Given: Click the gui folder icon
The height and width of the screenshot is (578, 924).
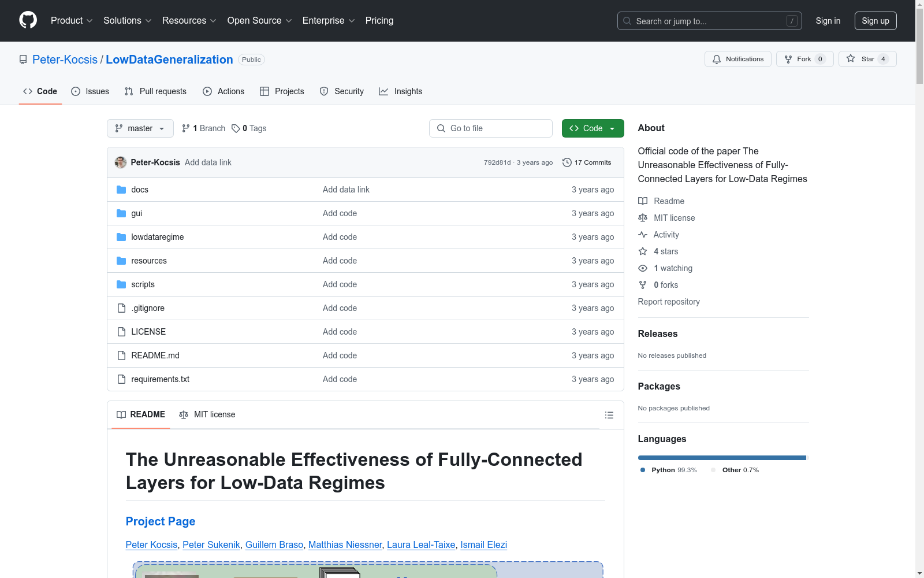Looking at the screenshot, I should click(x=121, y=213).
